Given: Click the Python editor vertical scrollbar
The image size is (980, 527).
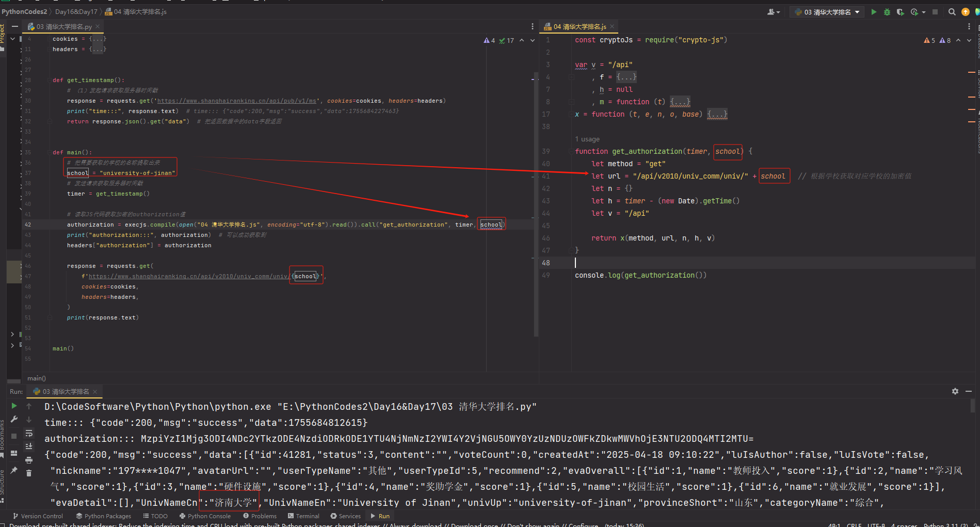Looking at the screenshot, I should click(x=536, y=204).
